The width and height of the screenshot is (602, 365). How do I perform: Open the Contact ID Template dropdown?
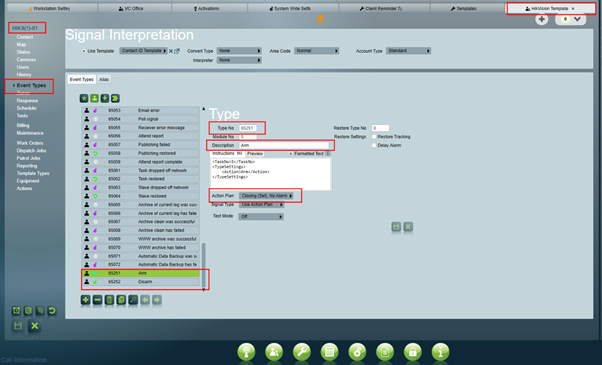143,51
